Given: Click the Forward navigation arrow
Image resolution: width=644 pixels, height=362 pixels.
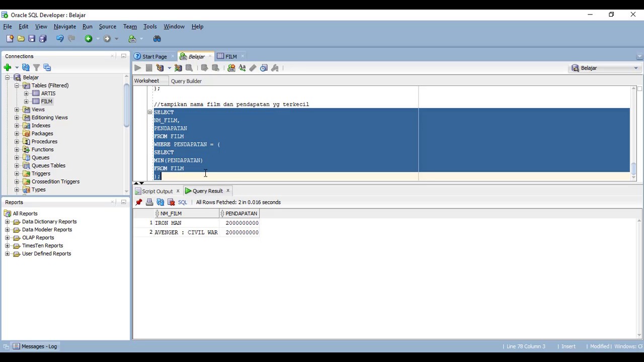Looking at the screenshot, I should pos(107,39).
